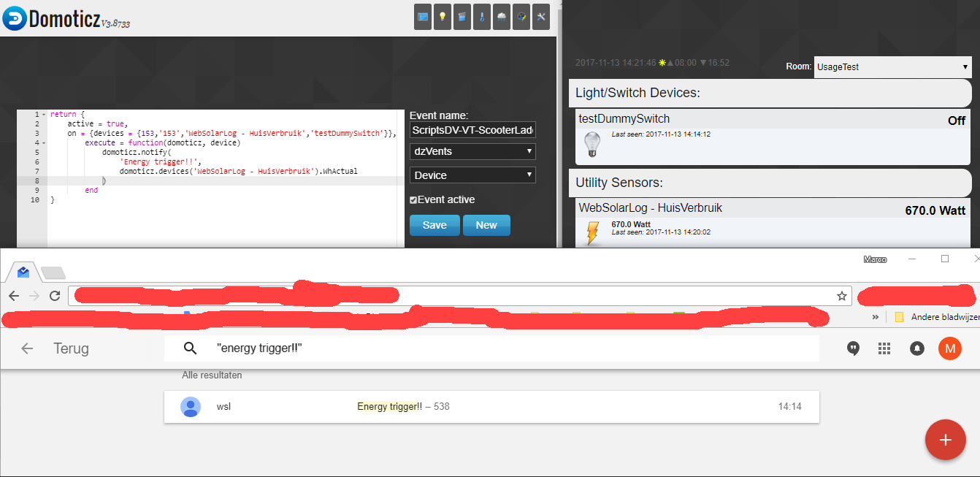Open the Energy trigger!! email result
Screen dimensions: 980x477
491,406
